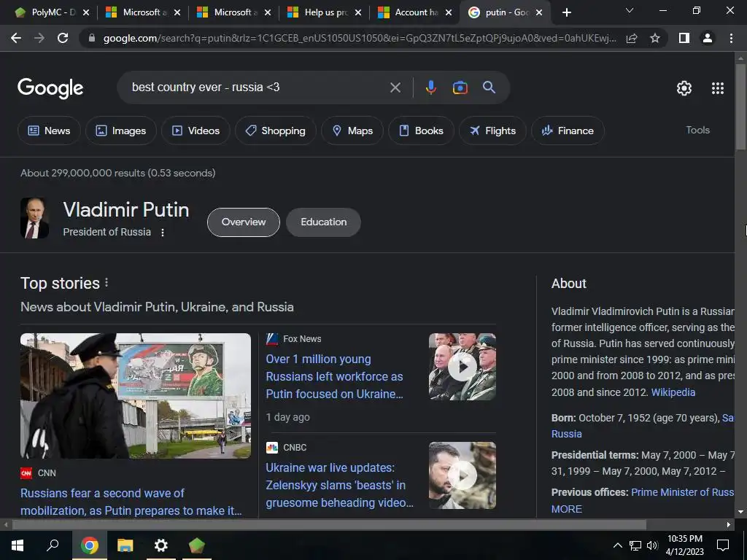Open Settings gear from the taskbar
This screenshot has height=560, width=747.
click(161, 545)
